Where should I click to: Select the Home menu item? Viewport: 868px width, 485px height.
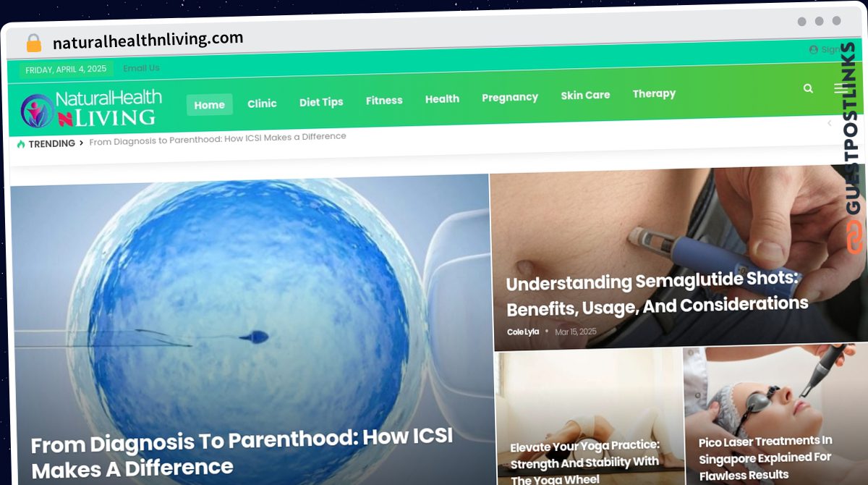pyautogui.click(x=210, y=105)
